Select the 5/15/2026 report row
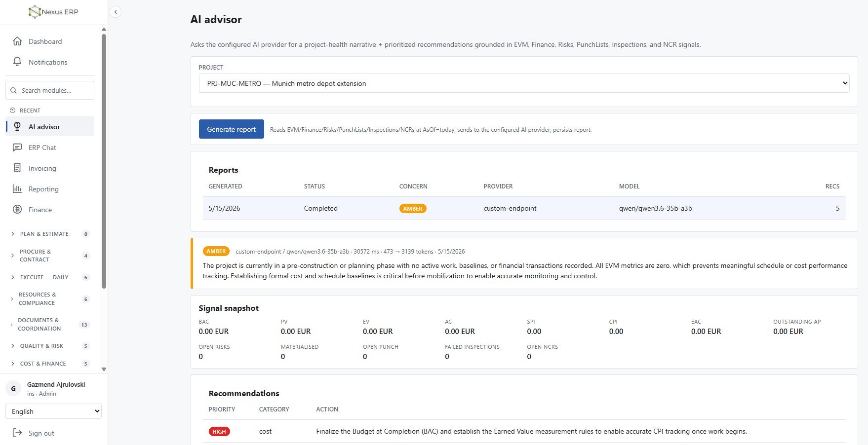 pyautogui.click(x=524, y=208)
